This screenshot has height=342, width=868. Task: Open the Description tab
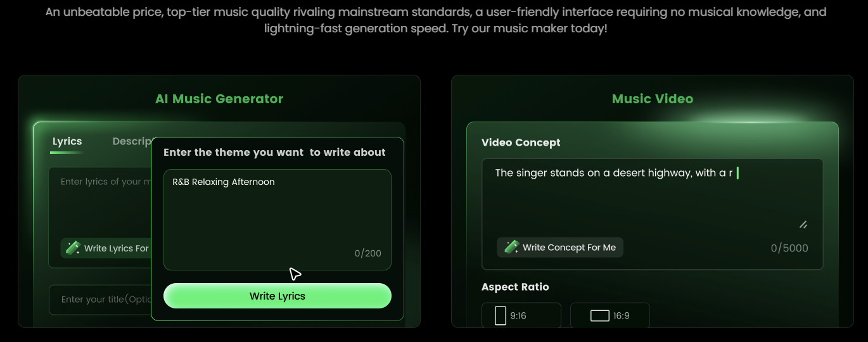click(x=132, y=142)
